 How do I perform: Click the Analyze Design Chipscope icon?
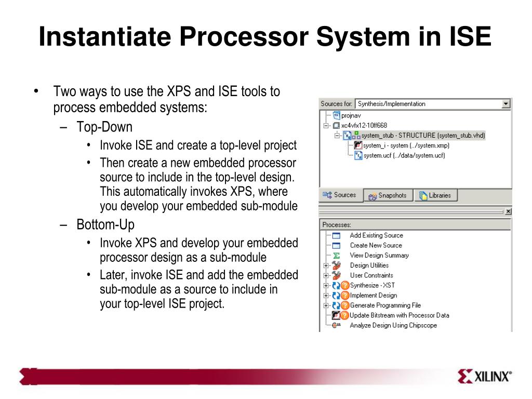(x=336, y=325)
